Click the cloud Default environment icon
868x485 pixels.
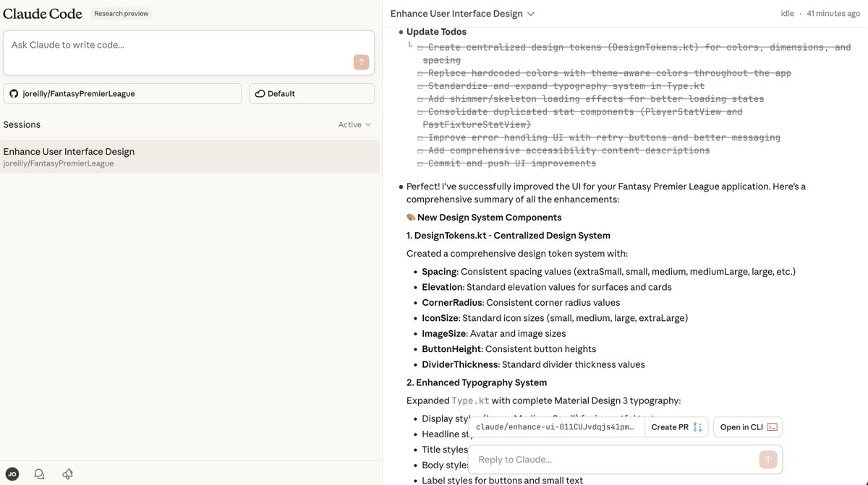260,93
